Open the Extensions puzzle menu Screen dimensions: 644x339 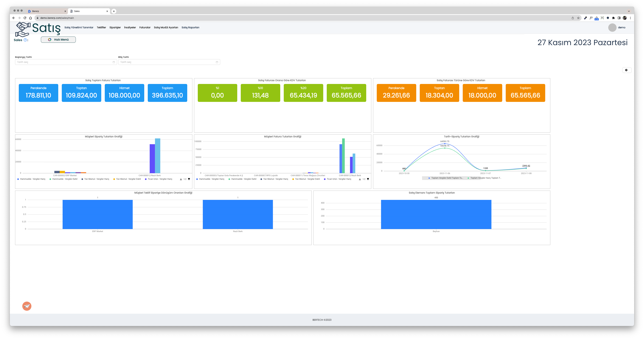[x=613, y=18]
